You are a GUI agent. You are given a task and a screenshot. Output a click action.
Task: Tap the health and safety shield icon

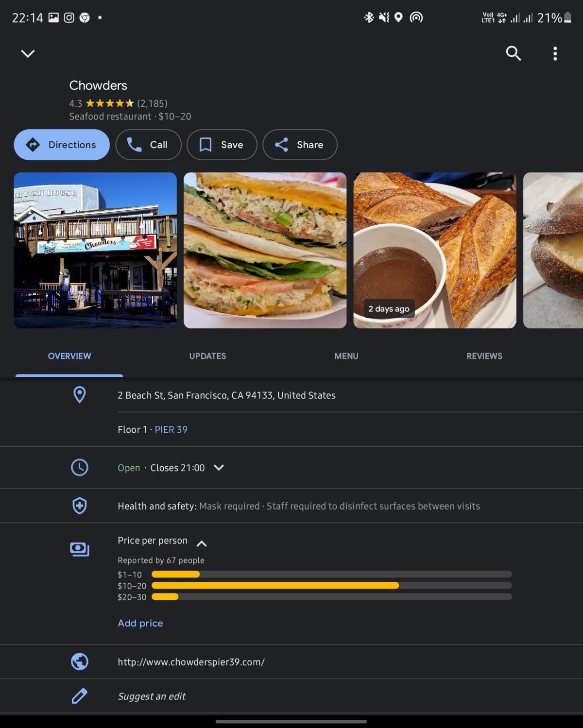(x=80, y=506)
